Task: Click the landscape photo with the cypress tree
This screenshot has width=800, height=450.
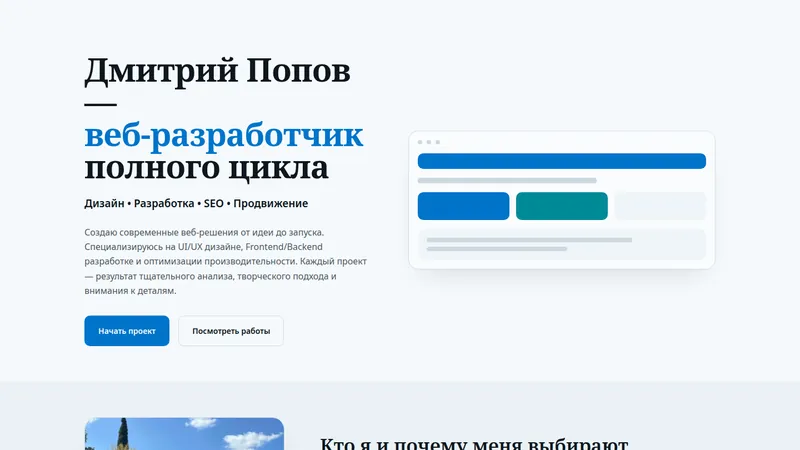Action: coord(184,434)
